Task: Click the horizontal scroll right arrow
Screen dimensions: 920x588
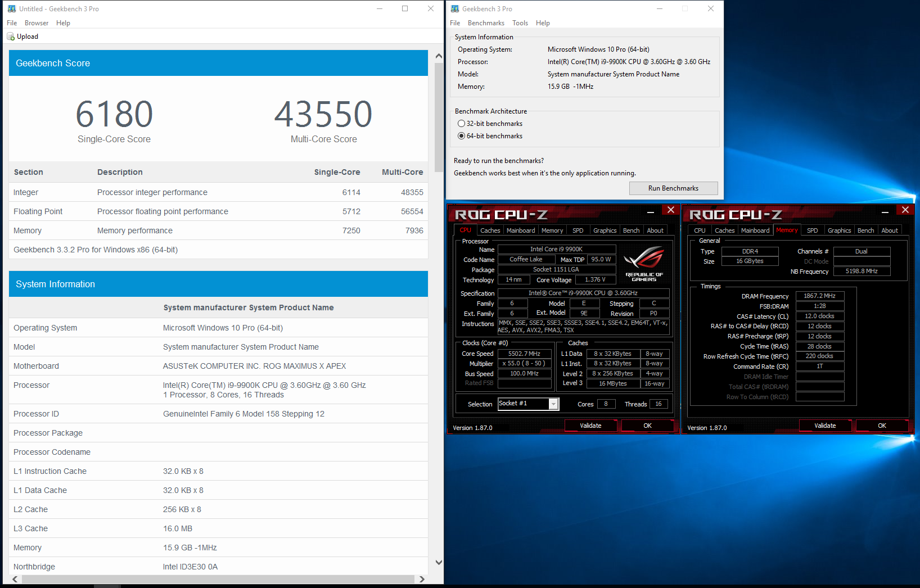Action: click(x=422, y=579)
